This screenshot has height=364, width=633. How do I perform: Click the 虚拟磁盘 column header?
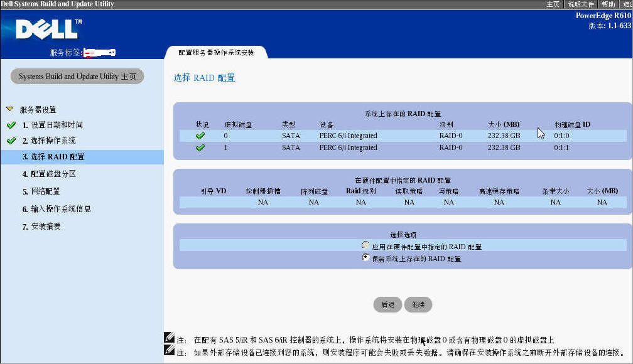click(x=238, y=125)
